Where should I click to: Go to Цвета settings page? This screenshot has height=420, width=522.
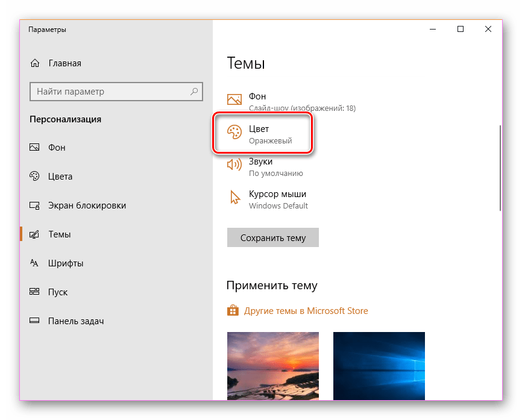pos(60,177)
